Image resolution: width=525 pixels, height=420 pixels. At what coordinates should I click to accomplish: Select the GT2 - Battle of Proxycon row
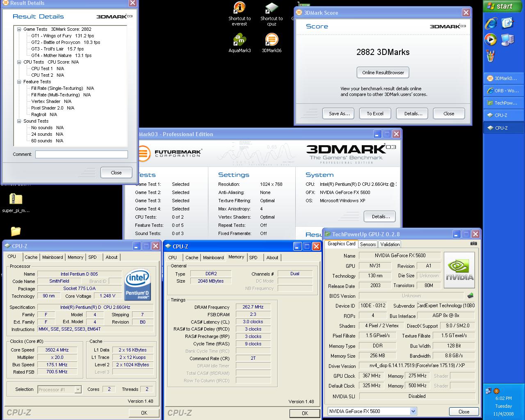pyautogui.click(x=66, y=42)
